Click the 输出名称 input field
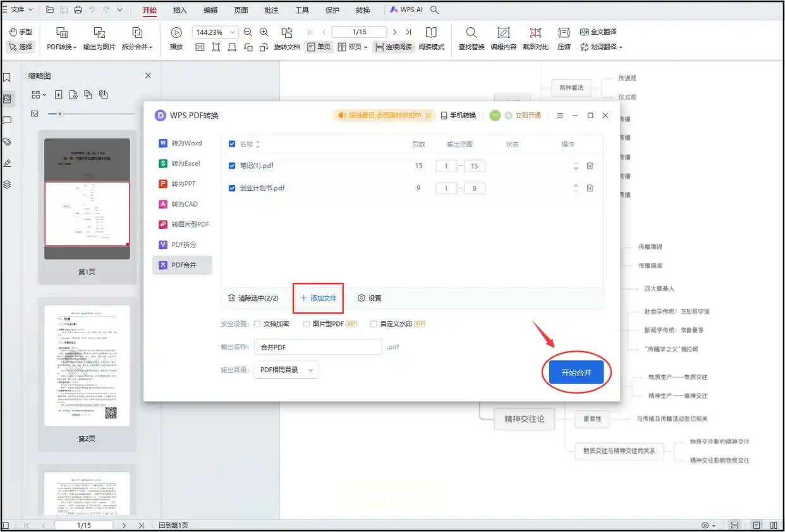The width and height of the screenshot is (785, 532). [318, 347]
